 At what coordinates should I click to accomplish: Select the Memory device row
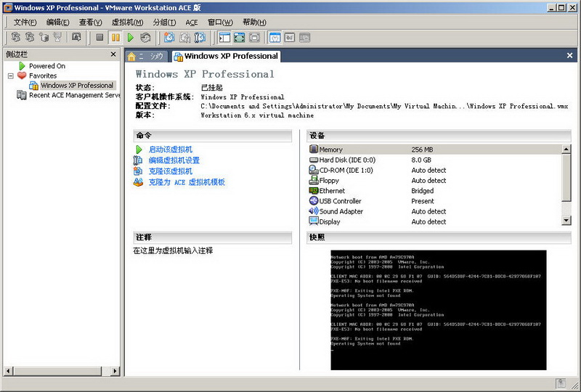click(434, 150)
